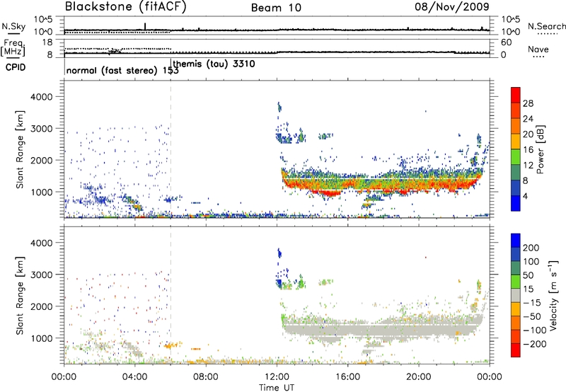This screenshot has width=566, height=392.
Task: Click the '12:00' time tick label
Action: coord(277,377)
